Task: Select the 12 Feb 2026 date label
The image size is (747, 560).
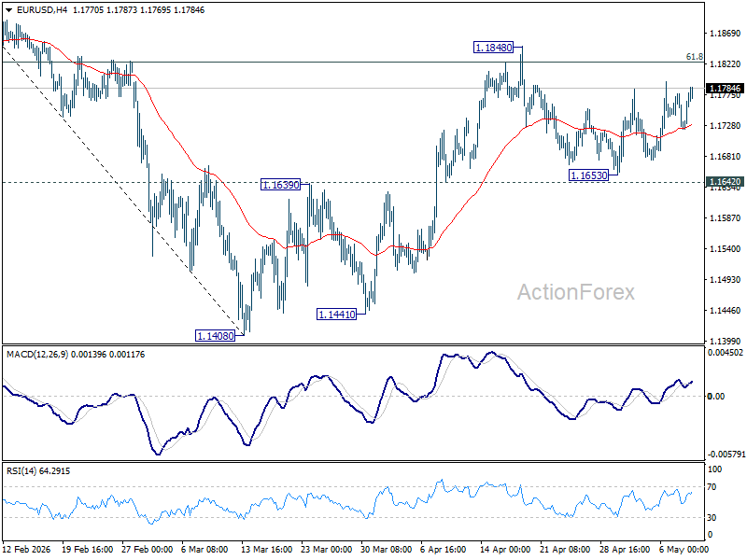Action: pyautogui.click(x=27, y=550)
